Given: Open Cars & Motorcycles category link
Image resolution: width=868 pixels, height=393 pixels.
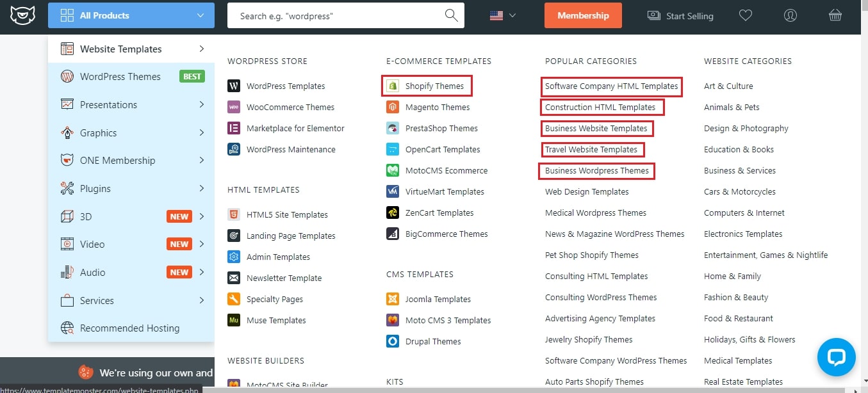Looking at the screenshot, I should [x=740, y=191].
